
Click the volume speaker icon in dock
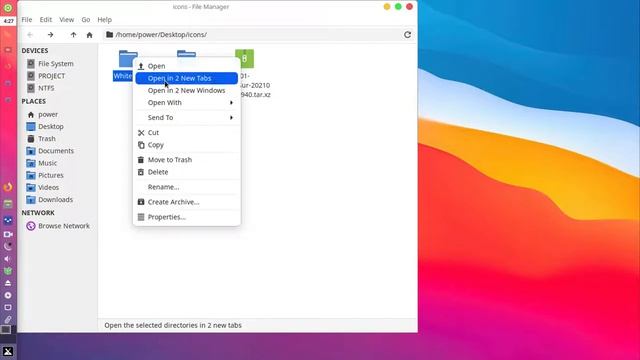coord(8,259)
